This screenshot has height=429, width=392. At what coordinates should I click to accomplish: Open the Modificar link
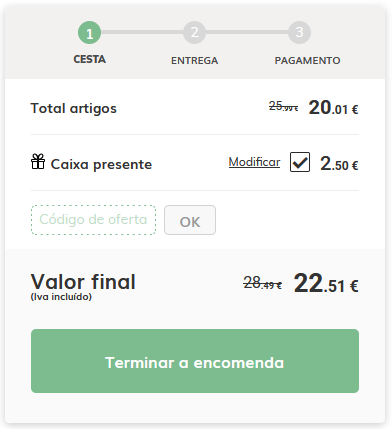click(x=254, y=162)
